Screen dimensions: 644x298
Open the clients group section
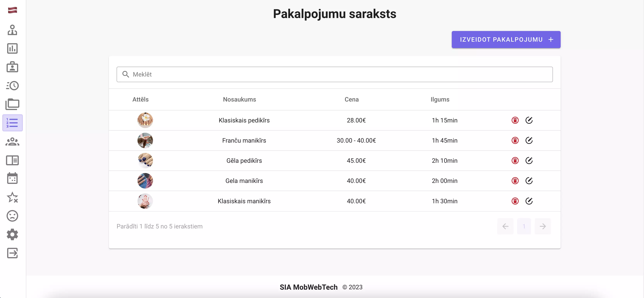click(13, 141)
